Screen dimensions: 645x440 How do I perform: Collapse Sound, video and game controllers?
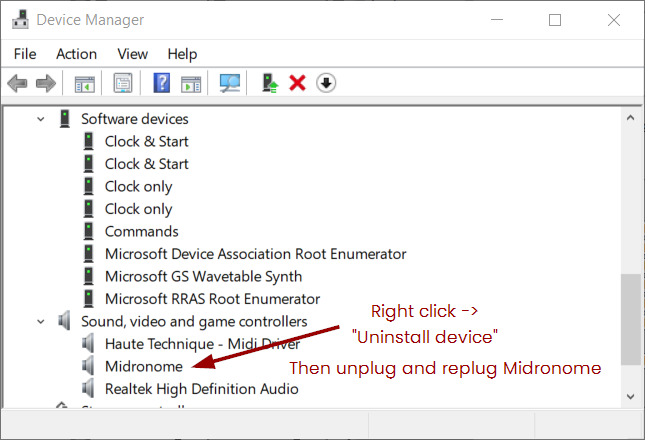[x=40, y=322]
